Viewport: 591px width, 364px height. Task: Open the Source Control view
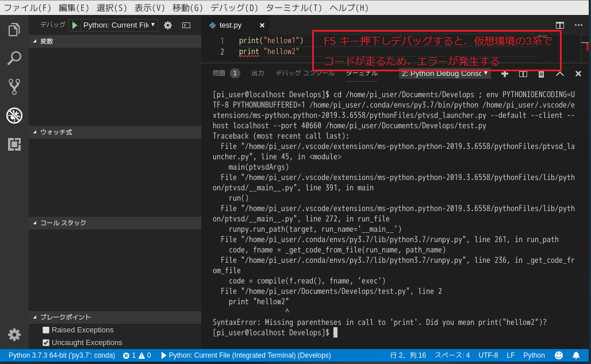14,87
